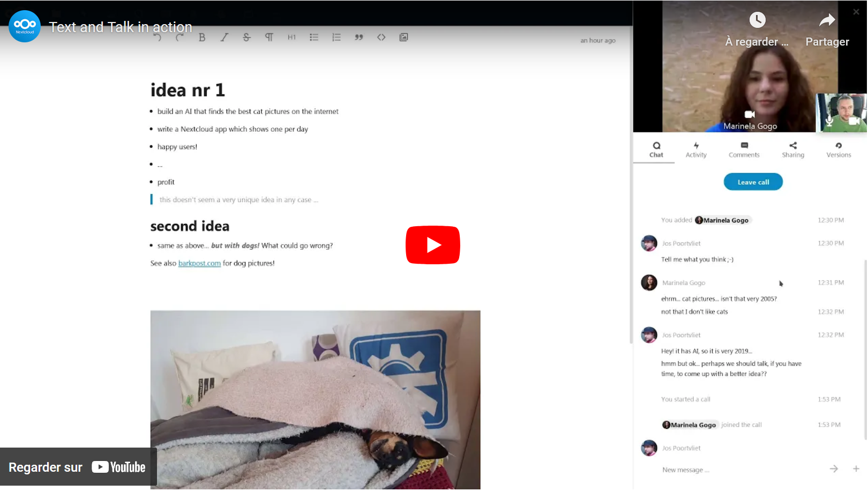The image size is (868, 491).
Task: Follow the barkpost.com link
Action: click(199, 263)
